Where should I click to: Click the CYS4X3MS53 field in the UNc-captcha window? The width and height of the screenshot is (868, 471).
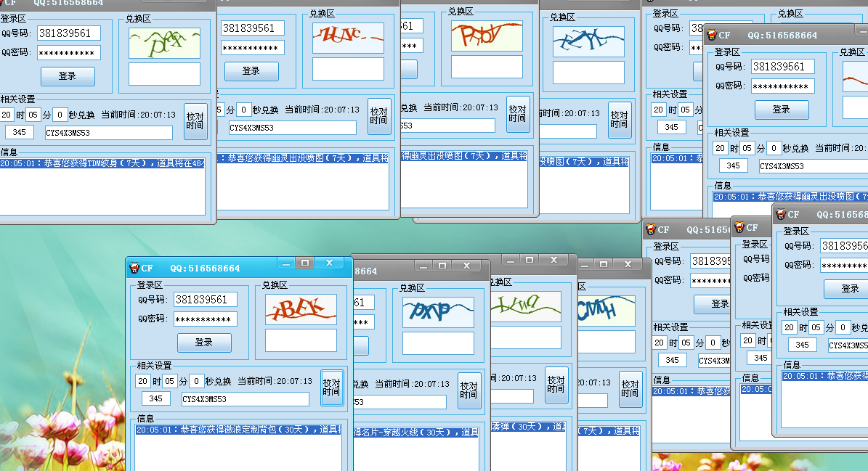click(x=293, y=128)
